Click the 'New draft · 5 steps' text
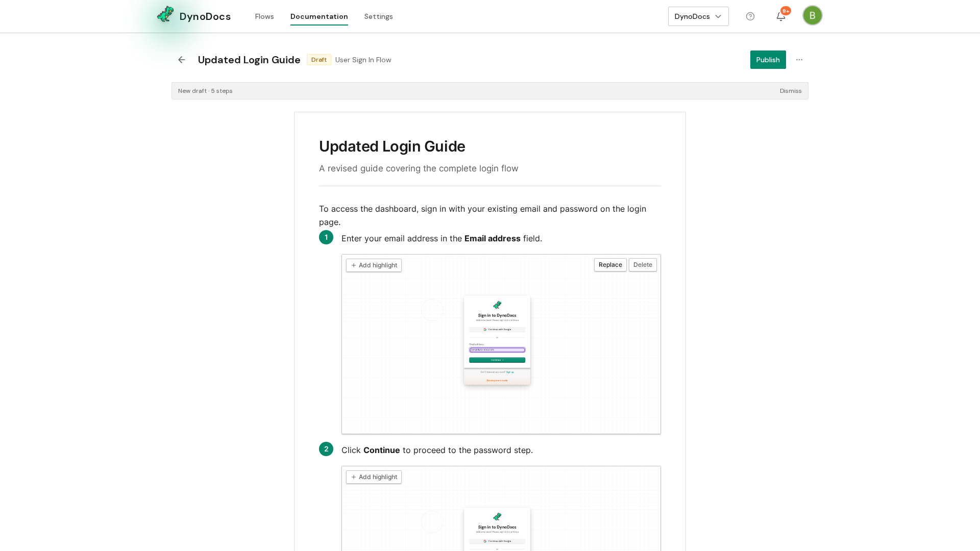 coord(205,91)
